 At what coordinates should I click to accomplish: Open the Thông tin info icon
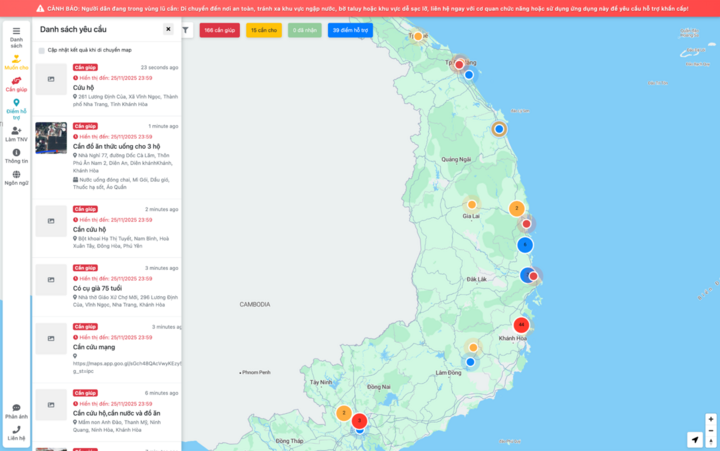coord(16,153)
